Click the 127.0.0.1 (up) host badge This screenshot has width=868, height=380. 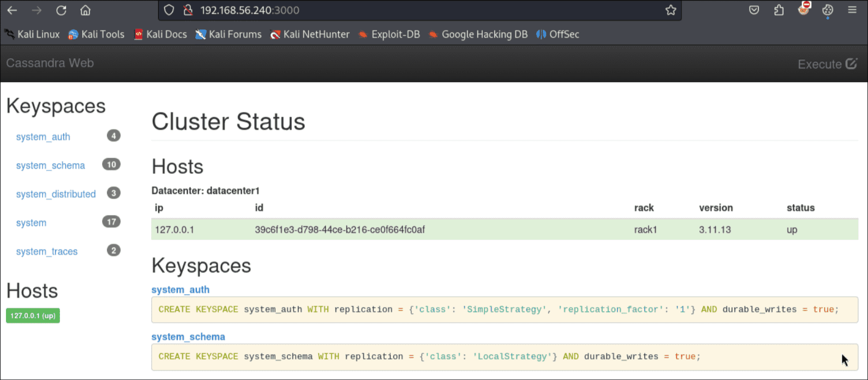[x=33, y=316]
